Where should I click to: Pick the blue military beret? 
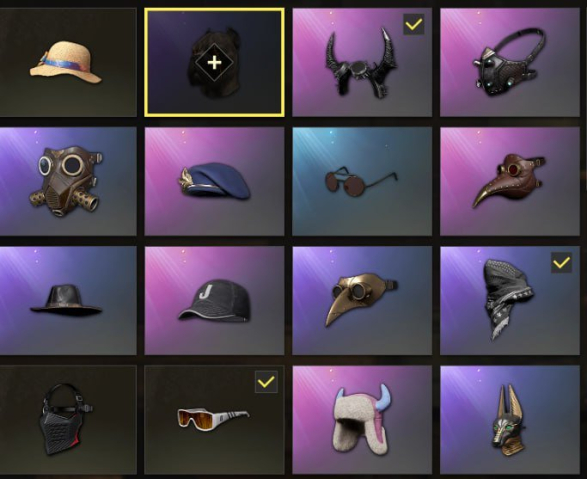click(214, 181)
